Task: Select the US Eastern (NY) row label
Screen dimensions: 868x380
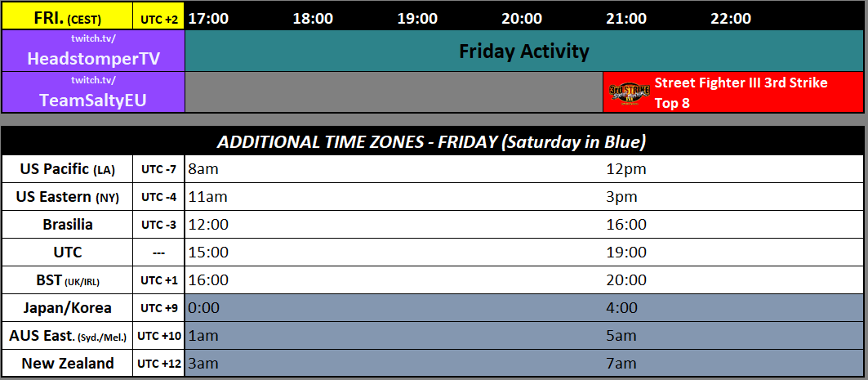Action: pos(68,197)
